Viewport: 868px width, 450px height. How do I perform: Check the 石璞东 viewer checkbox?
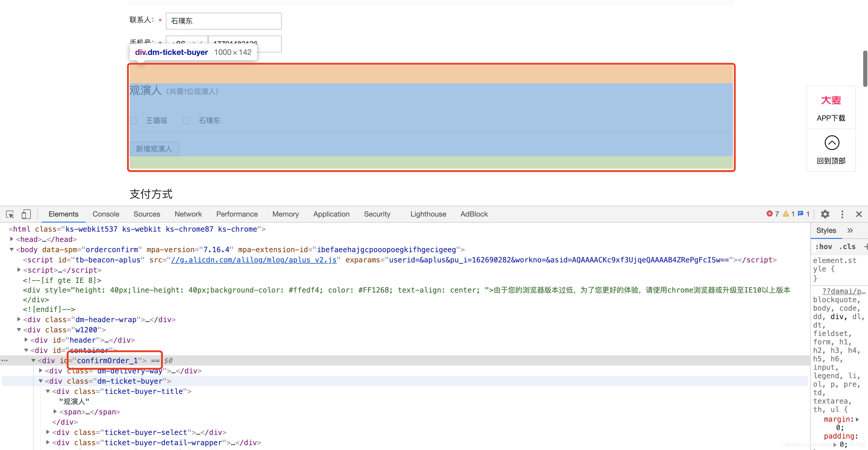pos(186,121)
